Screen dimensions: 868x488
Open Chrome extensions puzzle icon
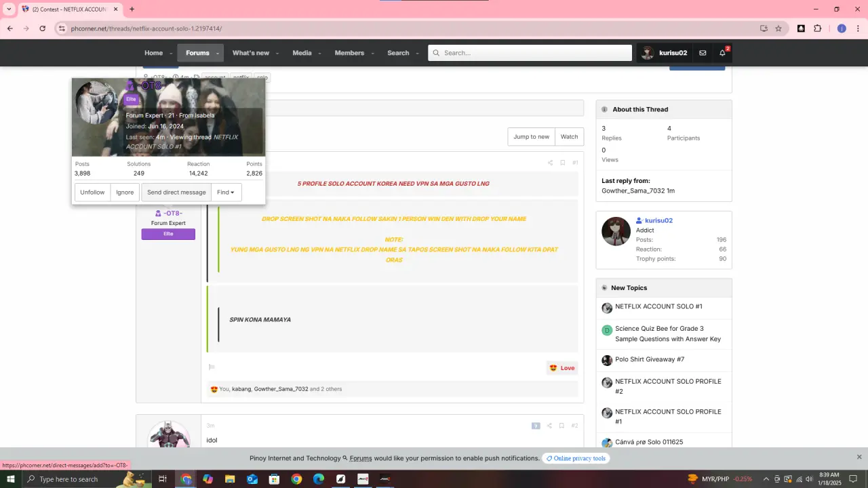(817, 28)
